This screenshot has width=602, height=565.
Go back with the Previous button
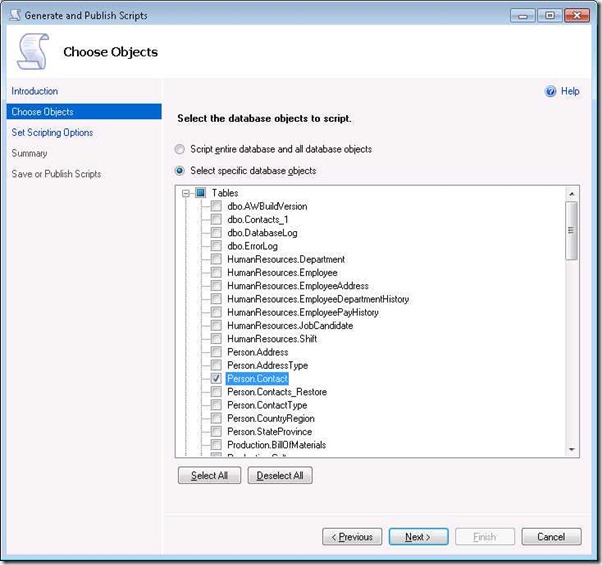352,537
